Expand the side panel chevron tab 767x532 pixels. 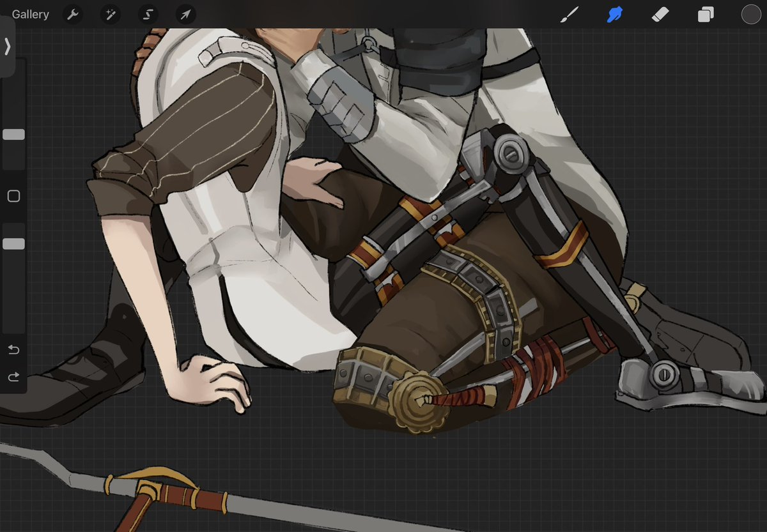tap(7, 47)
